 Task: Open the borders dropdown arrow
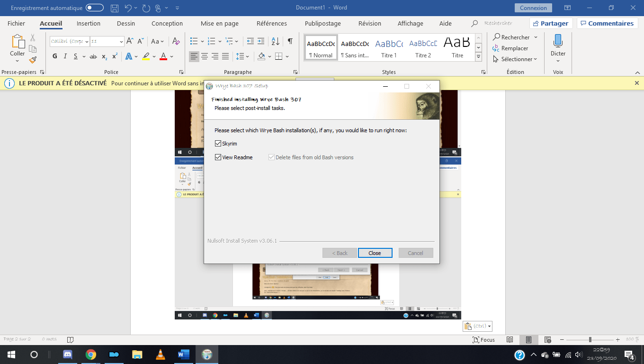(287, 56)
